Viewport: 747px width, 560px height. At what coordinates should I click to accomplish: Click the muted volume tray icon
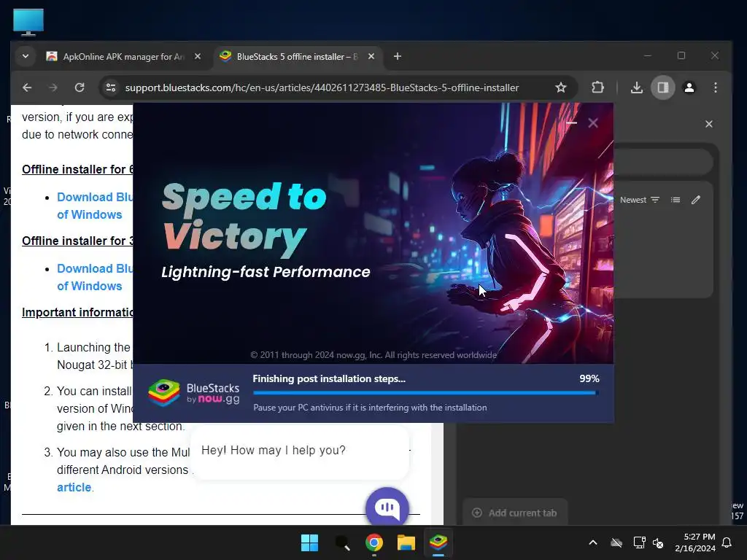(658, 542)
